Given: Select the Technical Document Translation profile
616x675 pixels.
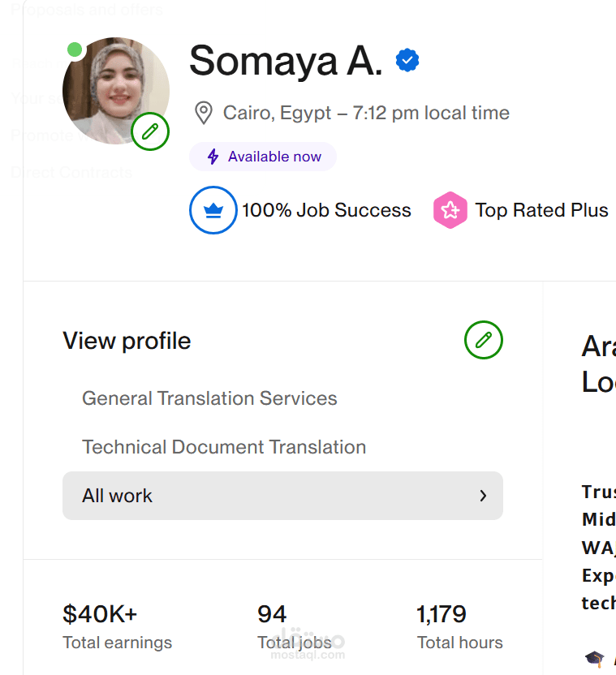Looking at the screenshot, I should click(x=224, y=447).
